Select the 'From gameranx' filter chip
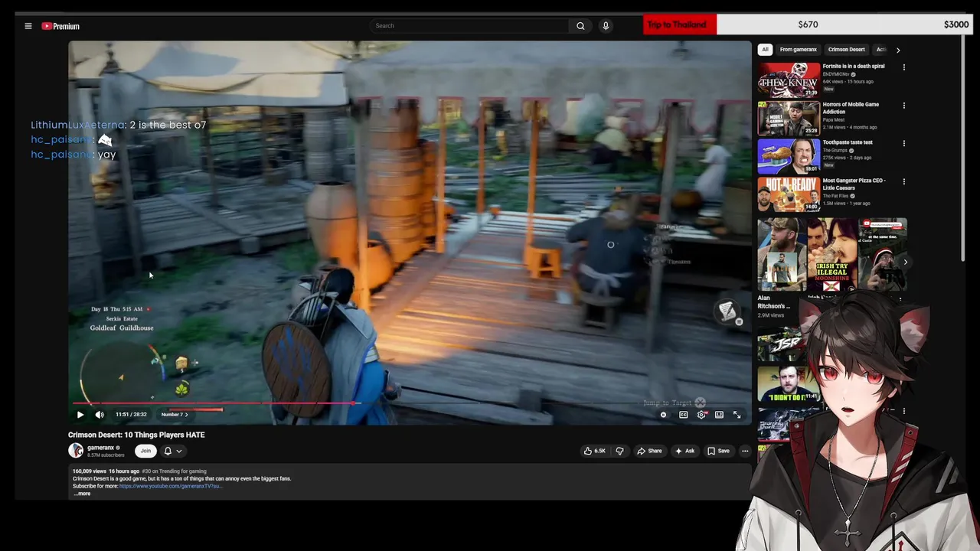The image size is (980, 551). pos(798,50)
